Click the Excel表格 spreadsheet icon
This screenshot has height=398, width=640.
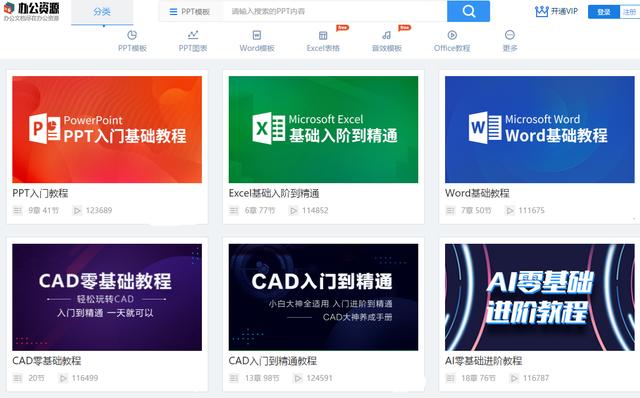(323, 36)
